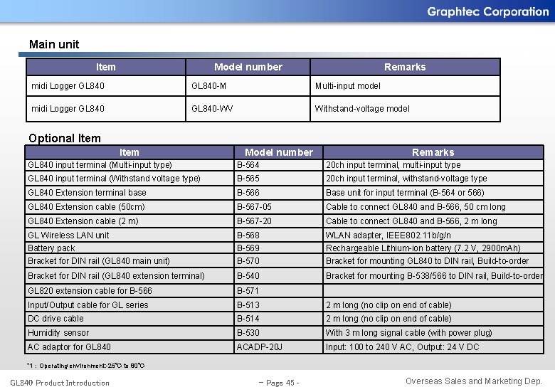Select 'GL840 input terminal (Withstand voltage type)' cell
Image resolution: width=555 pixels, height=392 pixels.
[129, 179]
